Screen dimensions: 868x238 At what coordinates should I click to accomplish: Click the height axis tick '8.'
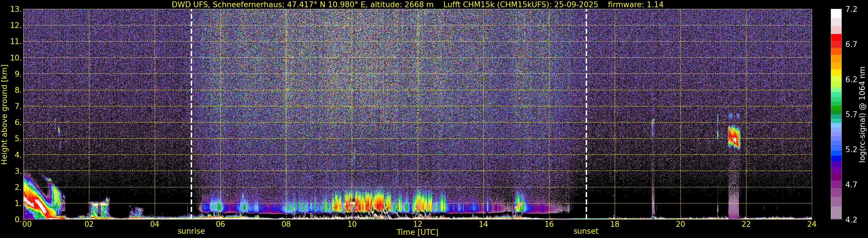pos(18,90)
